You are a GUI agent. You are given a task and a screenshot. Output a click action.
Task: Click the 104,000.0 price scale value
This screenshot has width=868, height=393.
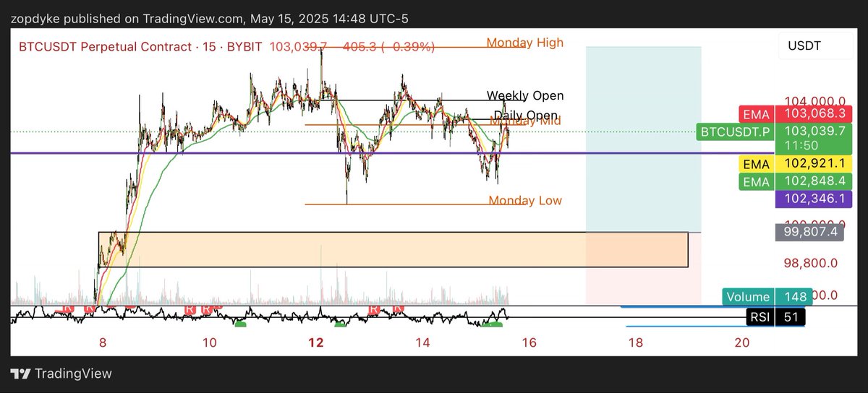pos(815,102)
